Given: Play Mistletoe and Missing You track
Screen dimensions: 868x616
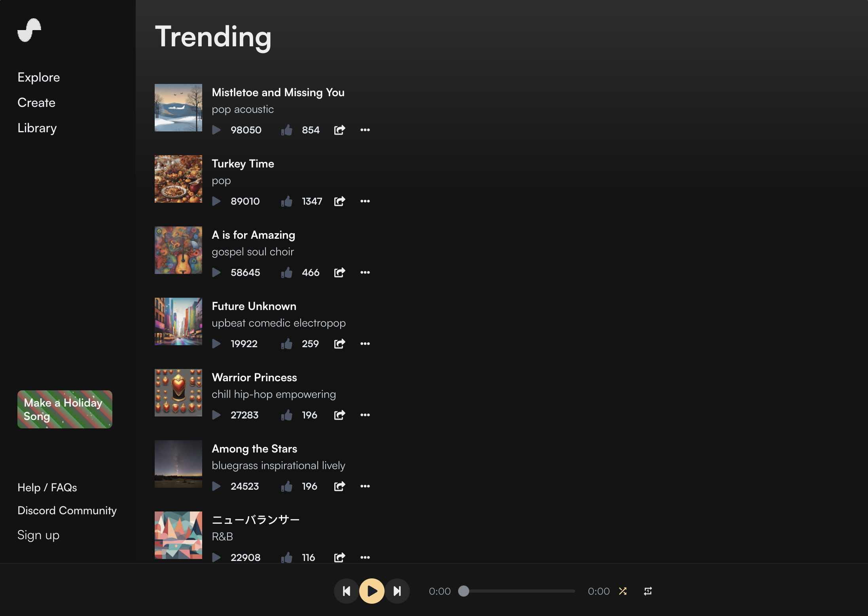Looking at the screenshot, I should point(216,130).
